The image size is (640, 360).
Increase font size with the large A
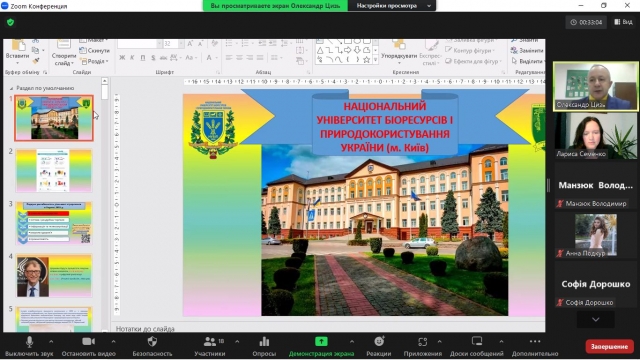point(190,44)
